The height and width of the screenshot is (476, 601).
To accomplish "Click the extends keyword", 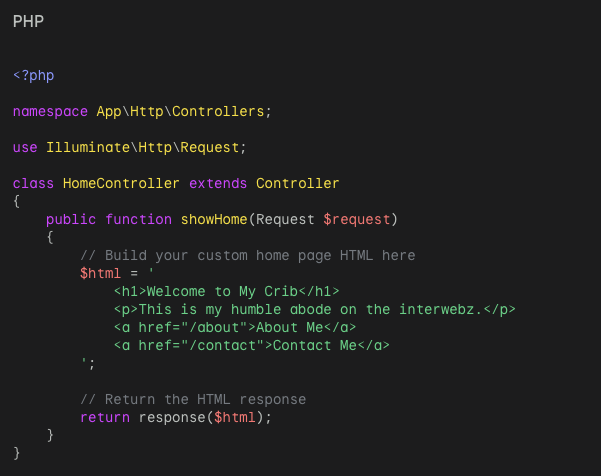I will pos(218,184).
